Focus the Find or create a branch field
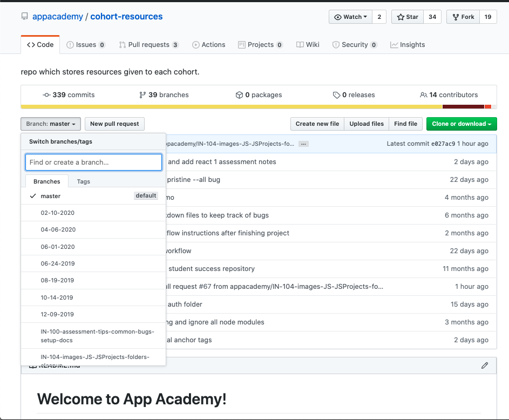The width and height of the screenshot is (509, 420). click(x=93, y=162)
